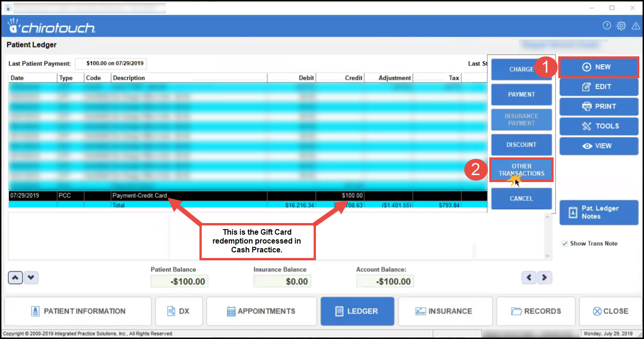
Task: Select the LEDGER tab
Action: coord(357,311)
